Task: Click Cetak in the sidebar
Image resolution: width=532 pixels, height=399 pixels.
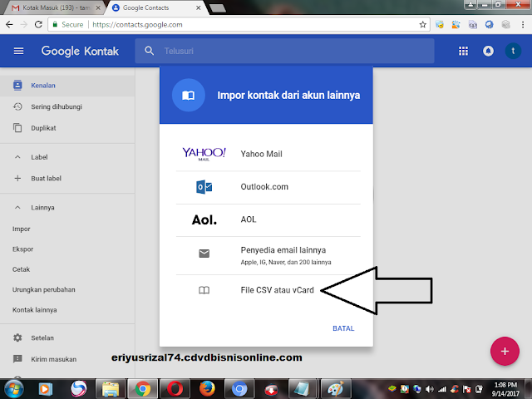Action: (x=21, y=269)
